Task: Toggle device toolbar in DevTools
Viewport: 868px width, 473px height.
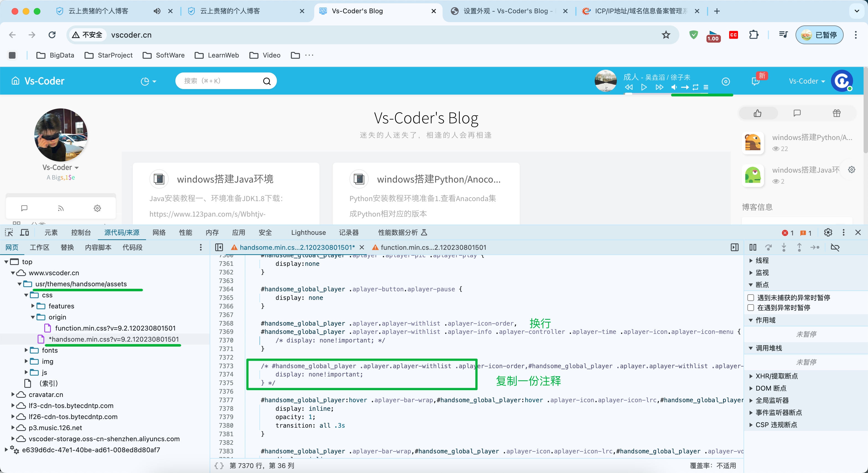Action: (x=25, y=232)
